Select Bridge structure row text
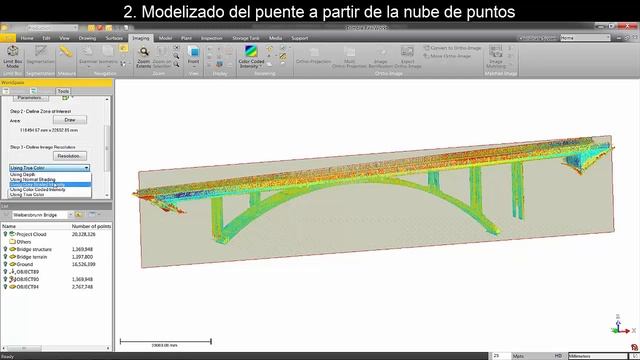 tap(34, 249)
